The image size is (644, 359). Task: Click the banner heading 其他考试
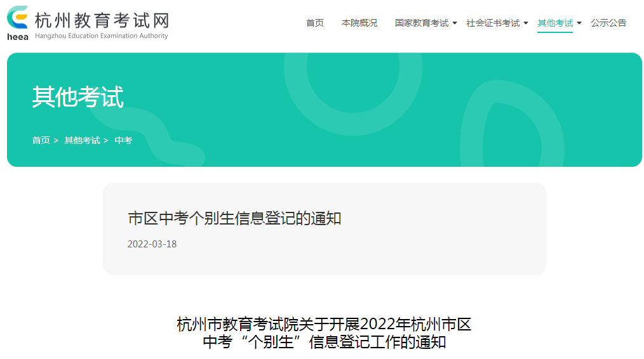tap(78, 97)
